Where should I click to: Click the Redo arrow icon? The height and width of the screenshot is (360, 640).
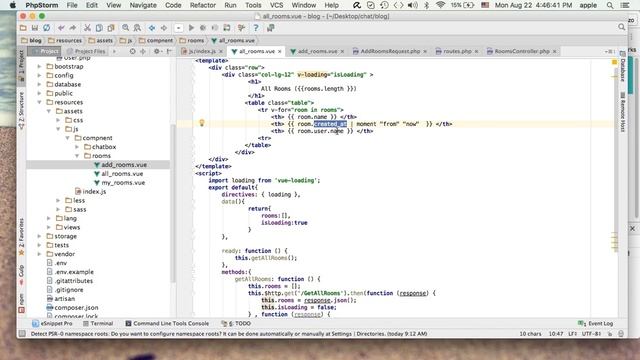pos(73,28)
